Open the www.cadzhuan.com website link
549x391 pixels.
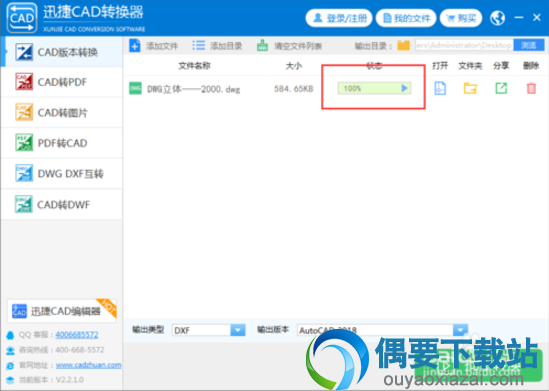[x=89, y=365]
